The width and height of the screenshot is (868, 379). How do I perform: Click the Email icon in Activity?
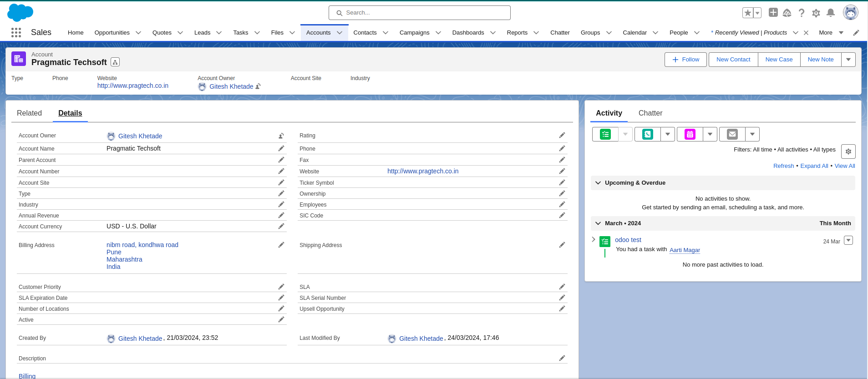click(732, 134)
